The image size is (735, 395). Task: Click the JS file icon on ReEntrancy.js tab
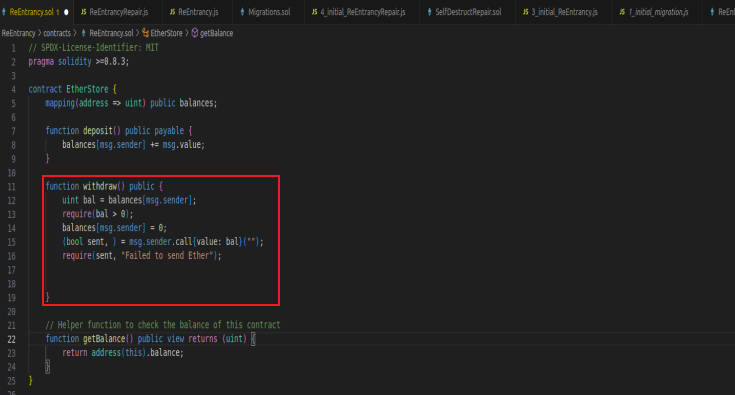[x=172, y=12]
